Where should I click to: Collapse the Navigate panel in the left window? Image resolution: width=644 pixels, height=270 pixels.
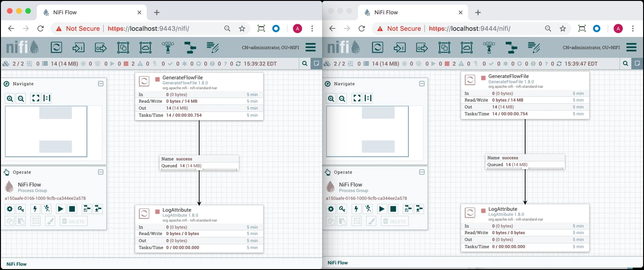tap(101, 84)
